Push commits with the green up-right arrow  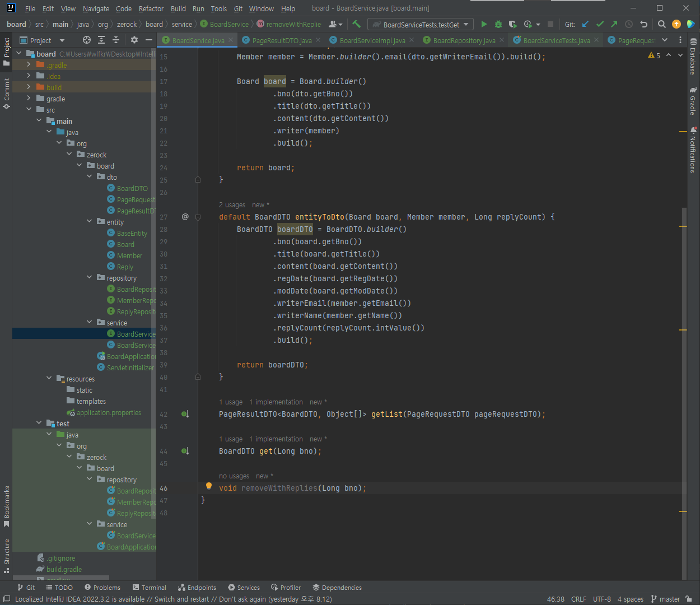pos(614,24)
